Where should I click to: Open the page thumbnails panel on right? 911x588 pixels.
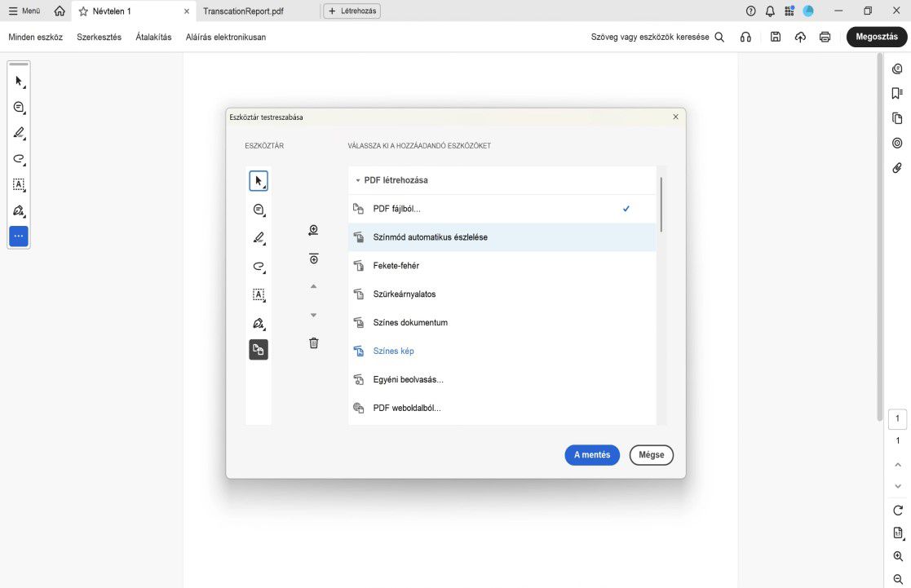[x=898, y=118]
